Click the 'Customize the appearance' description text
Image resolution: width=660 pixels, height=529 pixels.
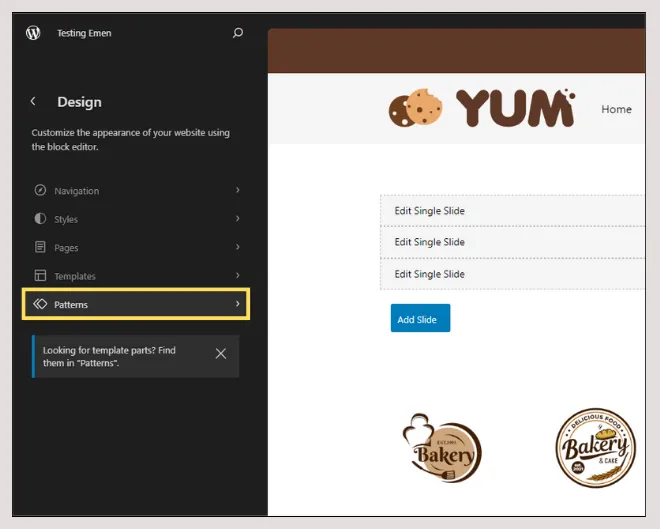pyautogui.click(x=130, y=140)
